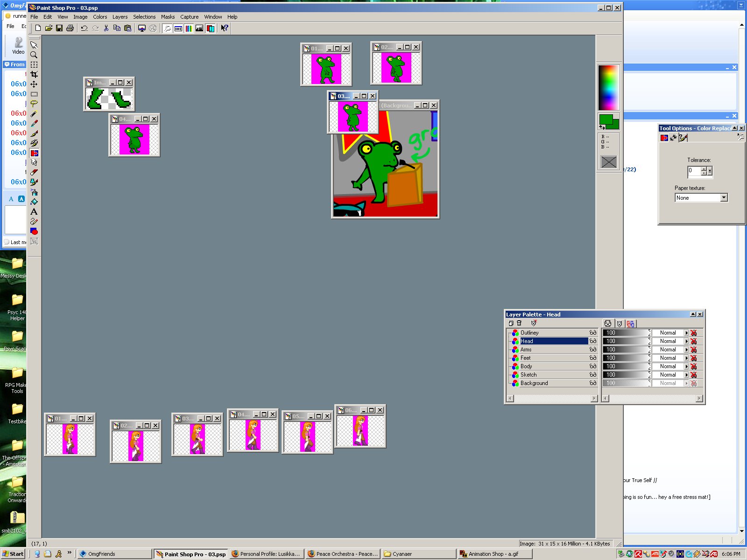
Task: Open the Paper texture dropdown
Action: click(x=724, y=198)
